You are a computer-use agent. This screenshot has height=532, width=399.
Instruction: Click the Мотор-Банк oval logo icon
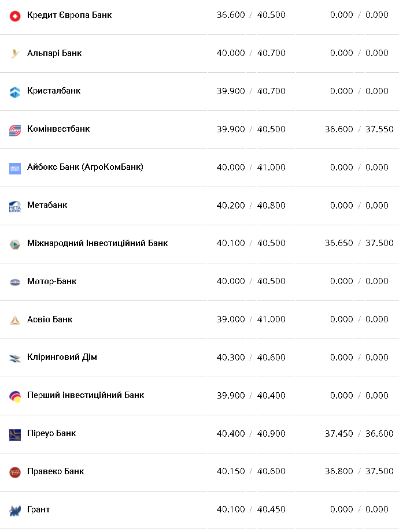pos(15,282)
